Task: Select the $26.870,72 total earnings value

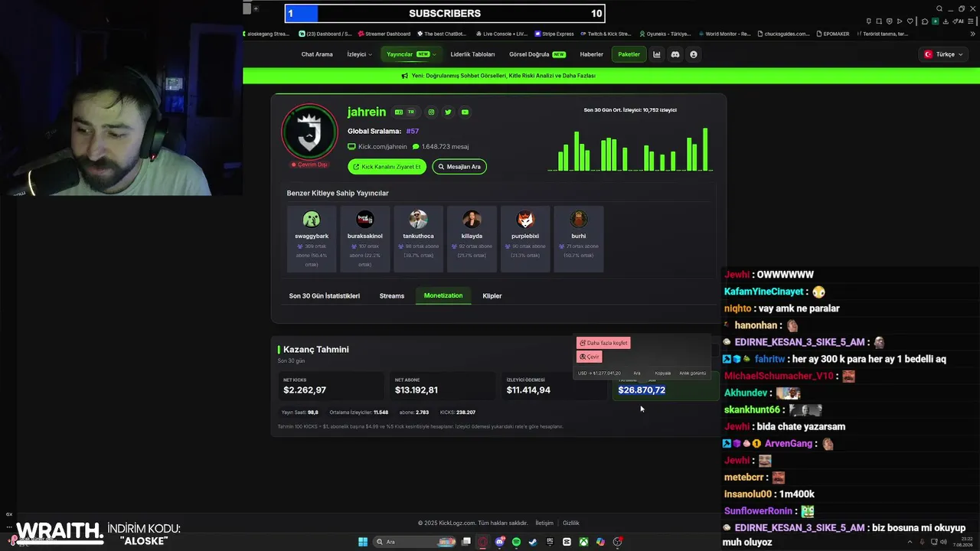Action: click(x=642, y=390)
